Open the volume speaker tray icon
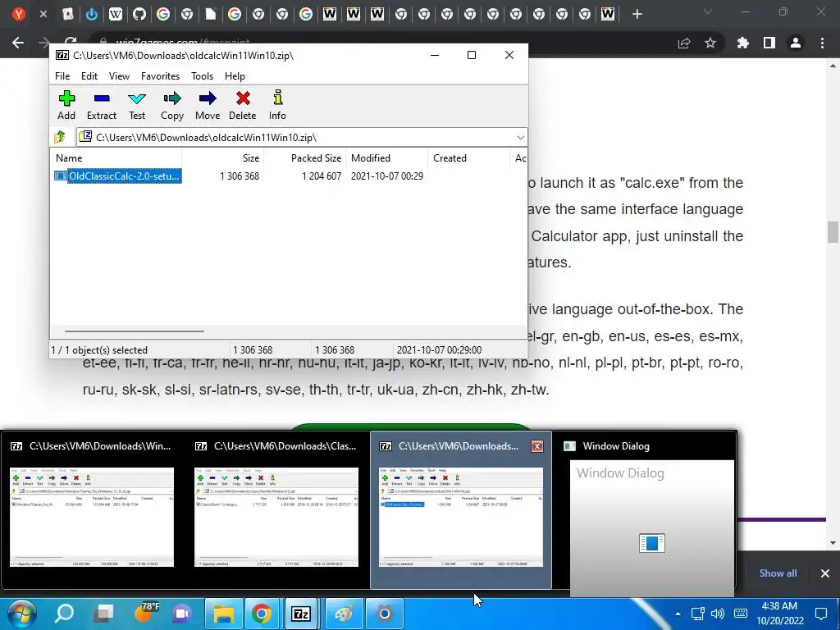Screen dimensions: 840x630 tap(718, 614)
